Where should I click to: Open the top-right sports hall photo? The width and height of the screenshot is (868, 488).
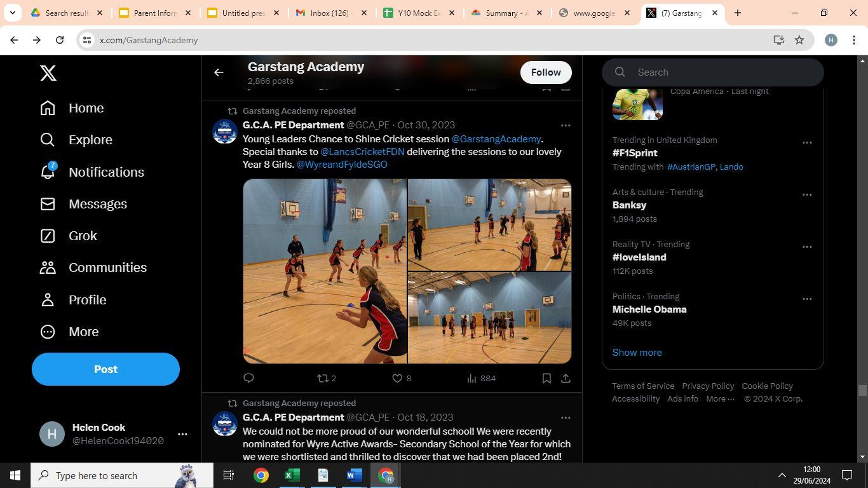tap(489, 225)
